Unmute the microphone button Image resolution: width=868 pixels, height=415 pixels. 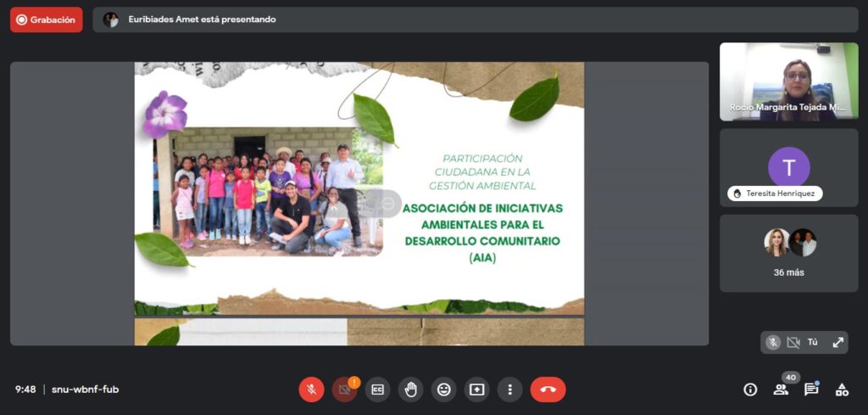tap(311, 390)
